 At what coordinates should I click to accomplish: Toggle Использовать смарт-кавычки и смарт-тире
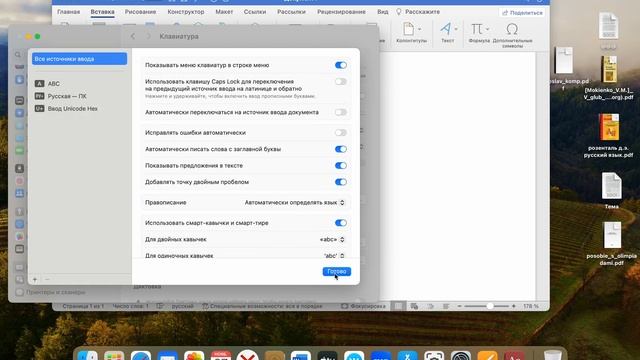340,223
